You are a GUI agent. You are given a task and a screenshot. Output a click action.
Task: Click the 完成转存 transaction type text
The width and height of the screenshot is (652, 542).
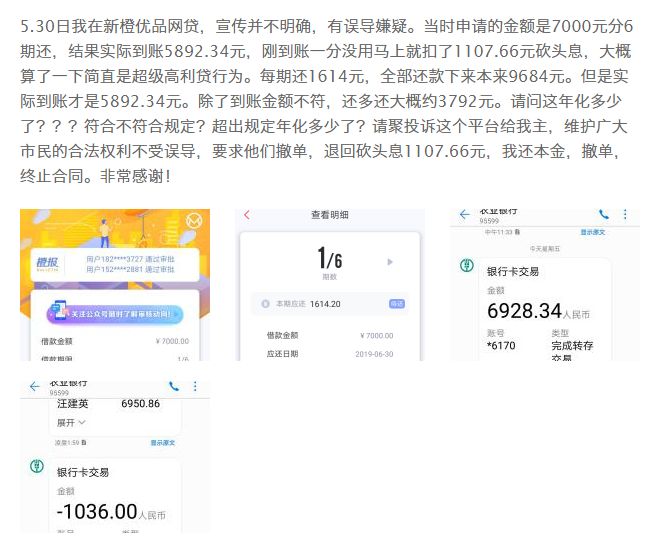pos(572,346)
